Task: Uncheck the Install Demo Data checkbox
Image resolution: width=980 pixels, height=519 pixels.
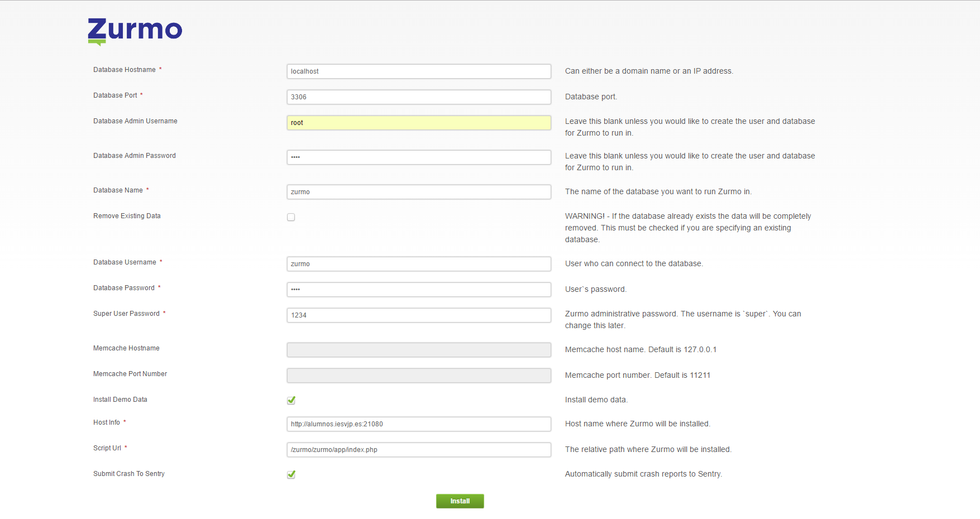Action: point(291,400)
